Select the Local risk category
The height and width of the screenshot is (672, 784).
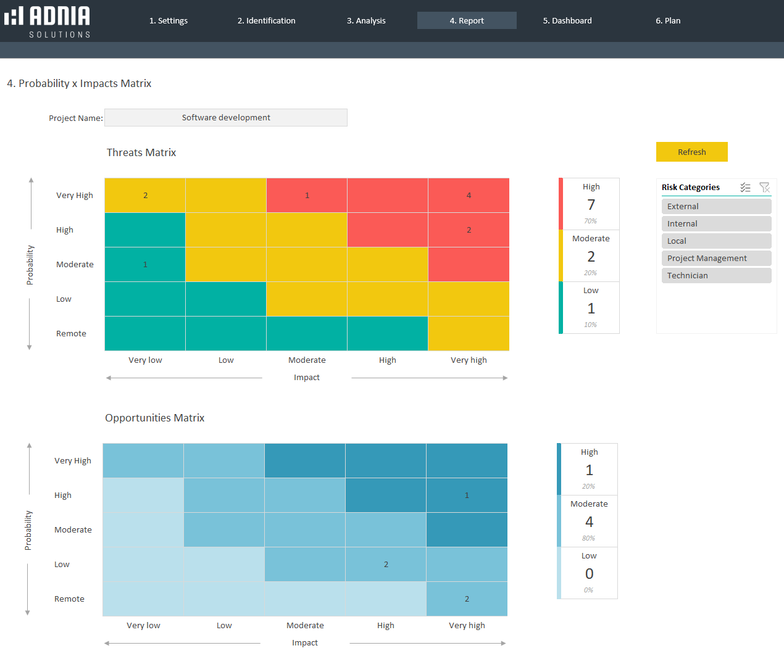click(716, 241)
